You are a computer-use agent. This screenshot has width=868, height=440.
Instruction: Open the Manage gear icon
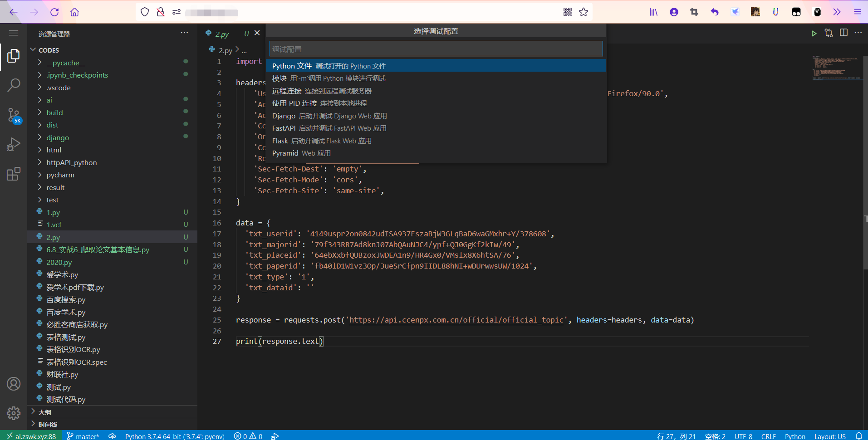(x=14, y=413)
